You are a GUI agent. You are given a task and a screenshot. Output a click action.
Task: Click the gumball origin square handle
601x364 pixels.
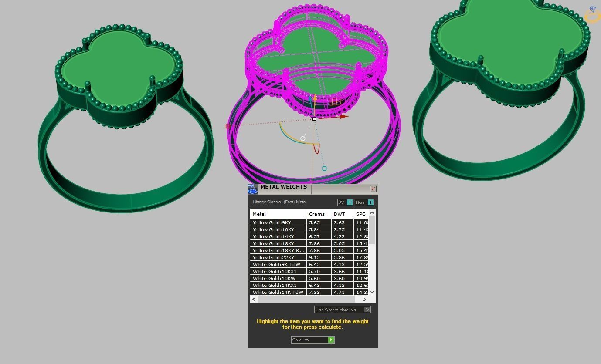coord(314,119)
